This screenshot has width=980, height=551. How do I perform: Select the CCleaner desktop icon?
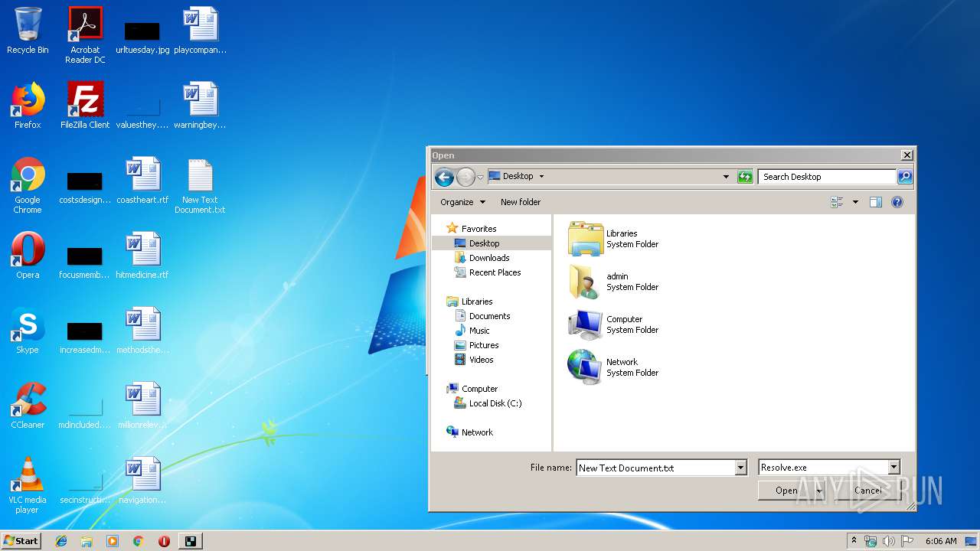[x=28, y=406]
